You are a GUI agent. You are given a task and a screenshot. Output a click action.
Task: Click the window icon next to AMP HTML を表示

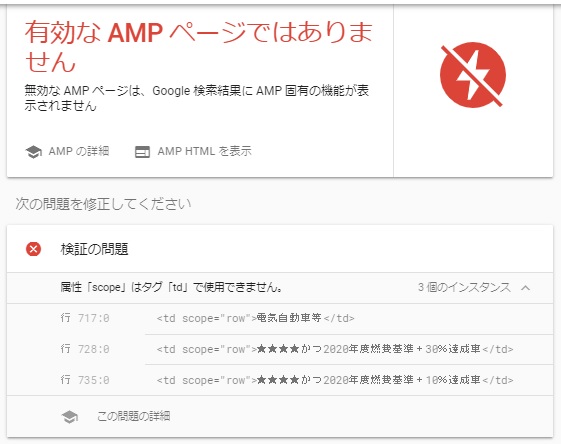142,152
